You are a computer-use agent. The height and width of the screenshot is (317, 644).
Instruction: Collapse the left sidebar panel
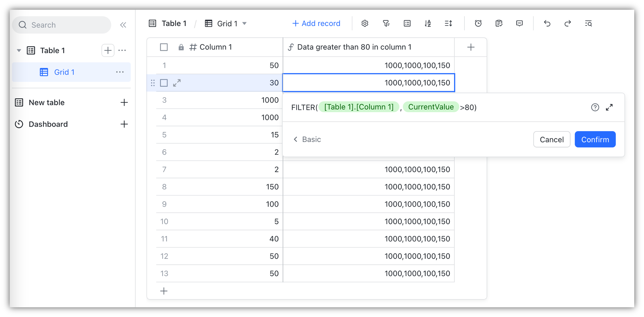pyautogui.click(x=123, y=25)
